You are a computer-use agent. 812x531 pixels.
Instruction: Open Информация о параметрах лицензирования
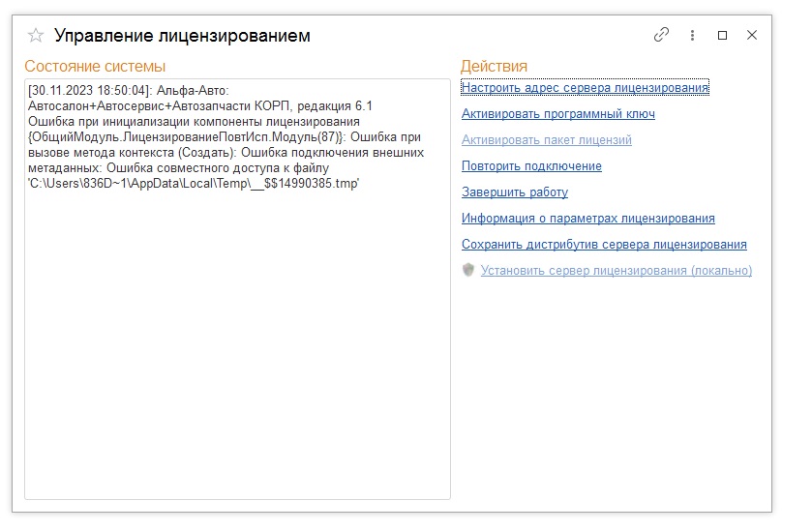click(587, 219)
